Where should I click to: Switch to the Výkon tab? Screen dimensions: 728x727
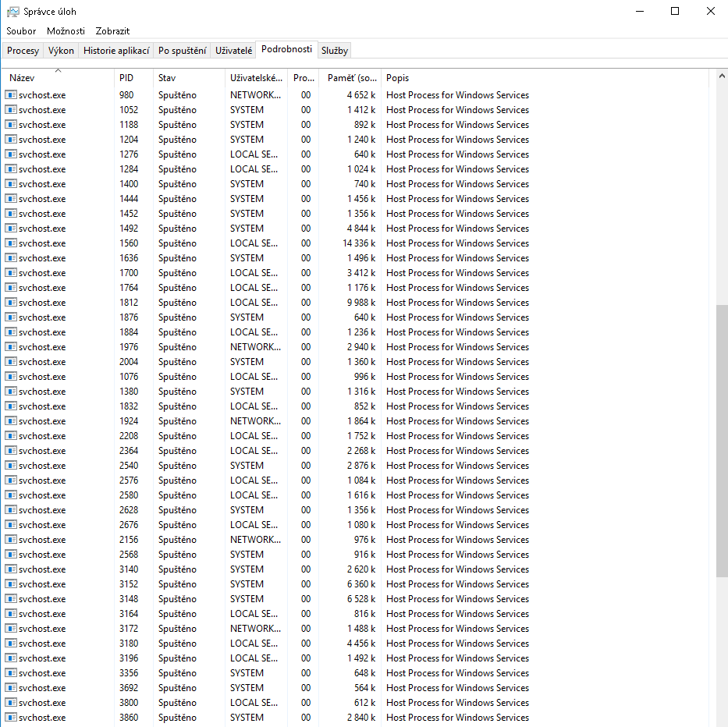coord(61,51)
